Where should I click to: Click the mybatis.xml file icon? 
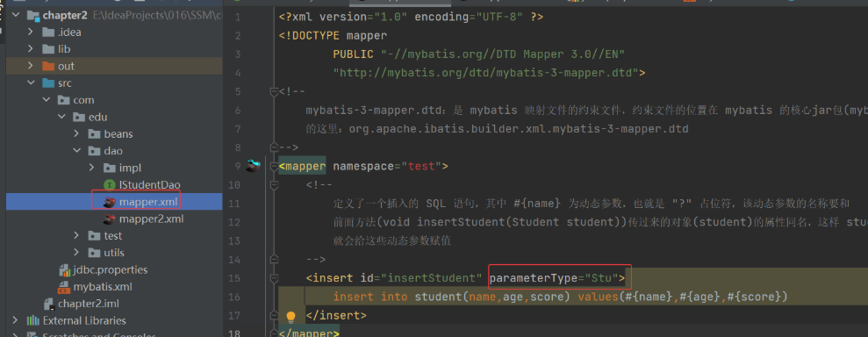tap(64, 287)
